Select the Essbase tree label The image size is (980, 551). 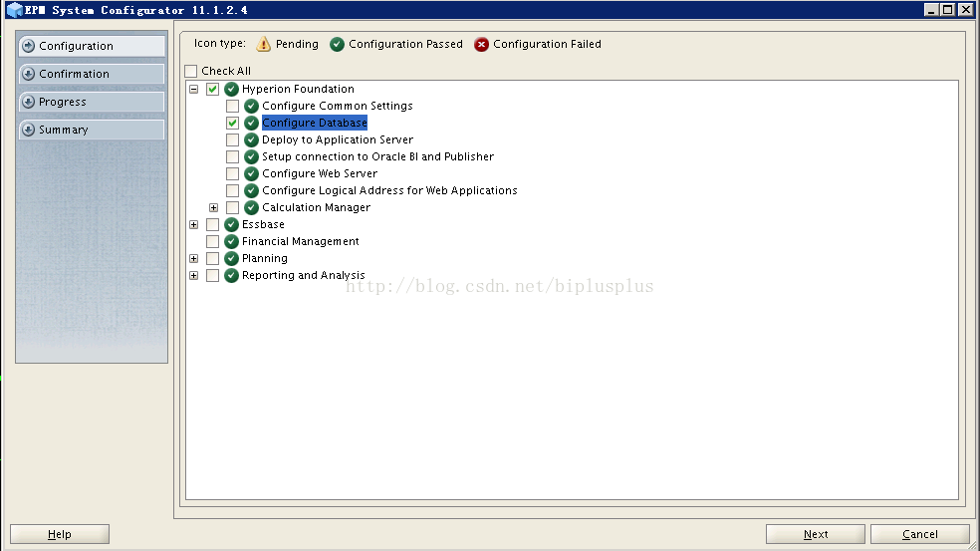pos(263,224)
